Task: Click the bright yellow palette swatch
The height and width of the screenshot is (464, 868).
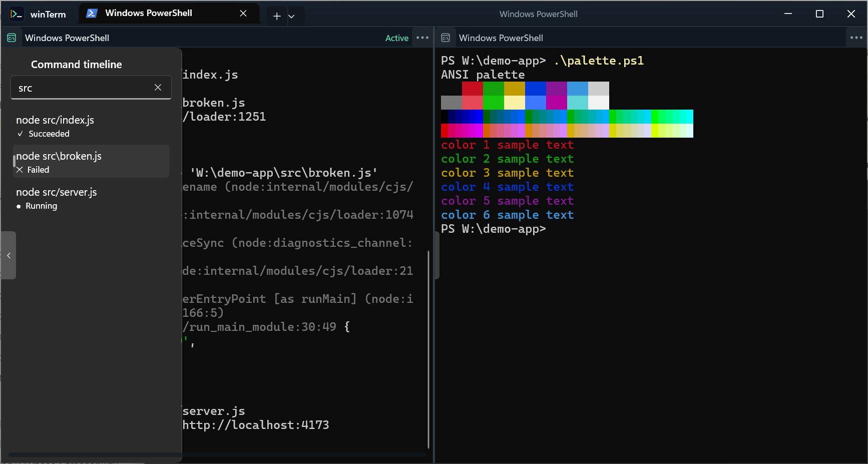Action: click(x=515, y=103)
